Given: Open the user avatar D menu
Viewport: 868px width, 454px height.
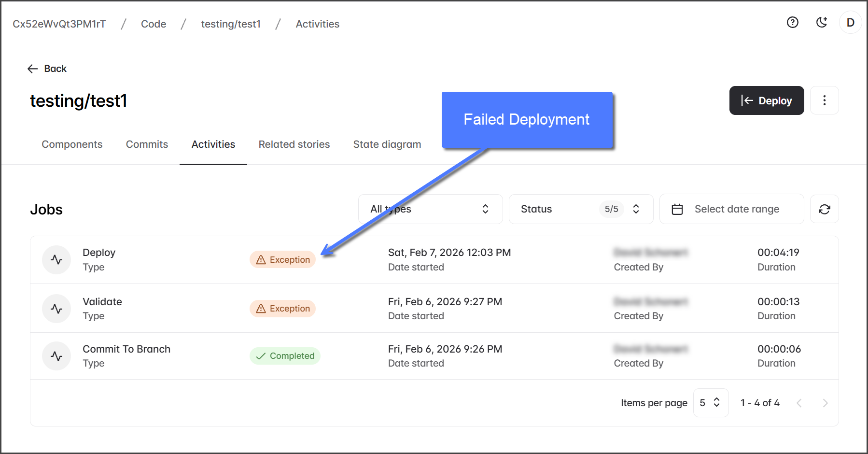Looking at the screenshot, I should [x=850, y=23].
